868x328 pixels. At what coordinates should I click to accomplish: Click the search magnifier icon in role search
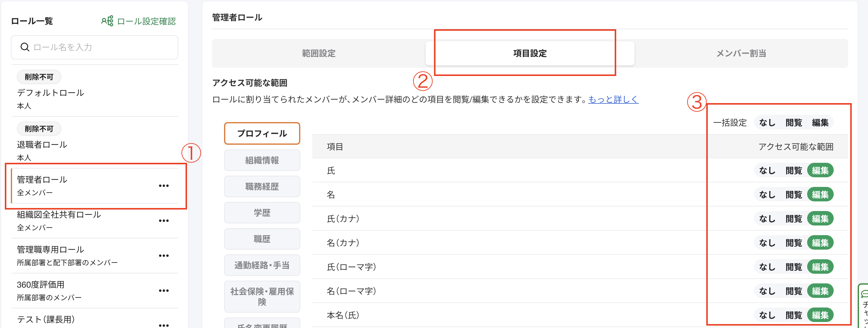25,47
